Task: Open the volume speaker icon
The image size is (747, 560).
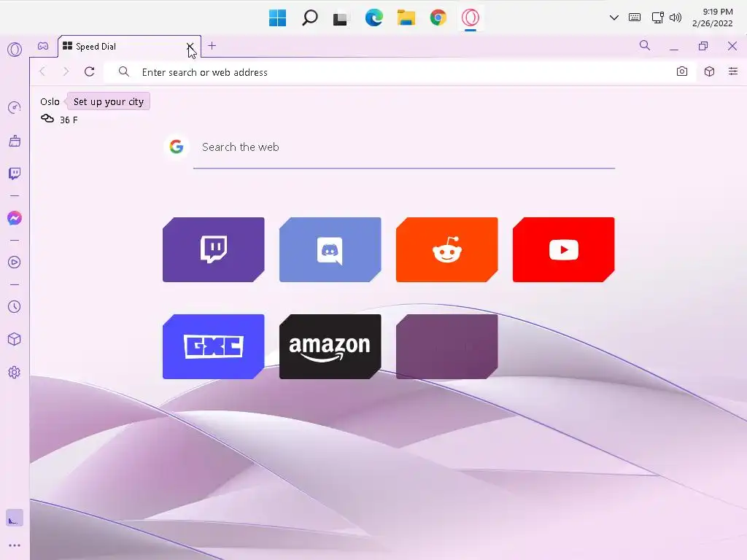Action: [676, 17]
